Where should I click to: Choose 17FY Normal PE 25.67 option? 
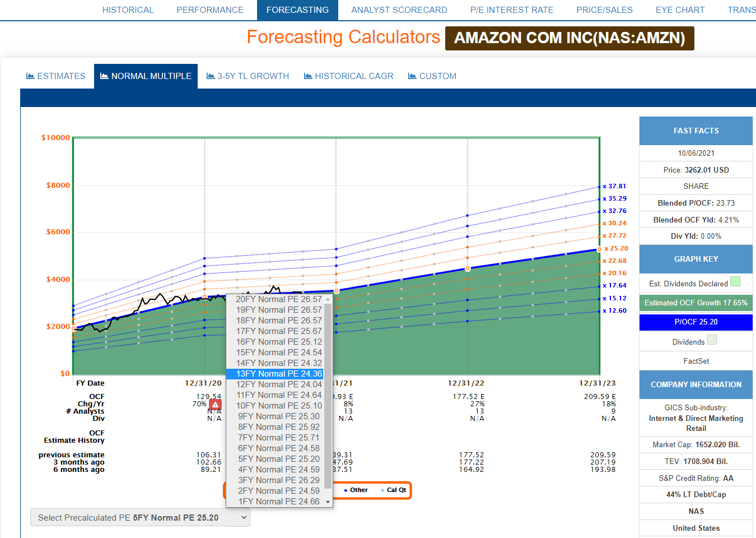pyautogui.click(x=275, y=331)
